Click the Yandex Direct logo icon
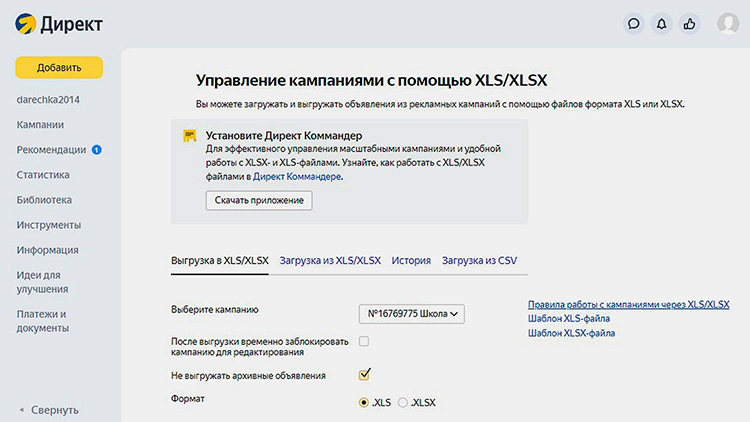The width and height of the screenshot is (750, 422). (x=25, y=23)
